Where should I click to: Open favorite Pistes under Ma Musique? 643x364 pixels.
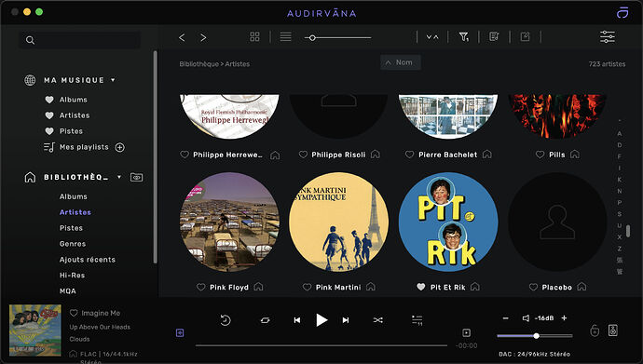point(71,131)
